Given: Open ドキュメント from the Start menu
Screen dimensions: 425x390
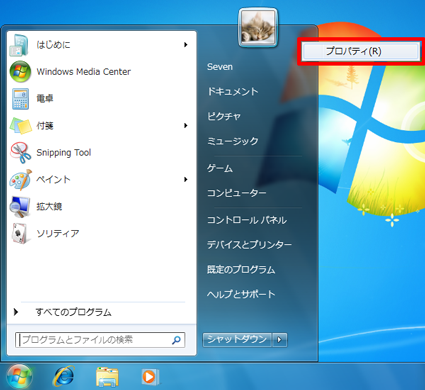Looking at the screenshot, I should 233,91.
